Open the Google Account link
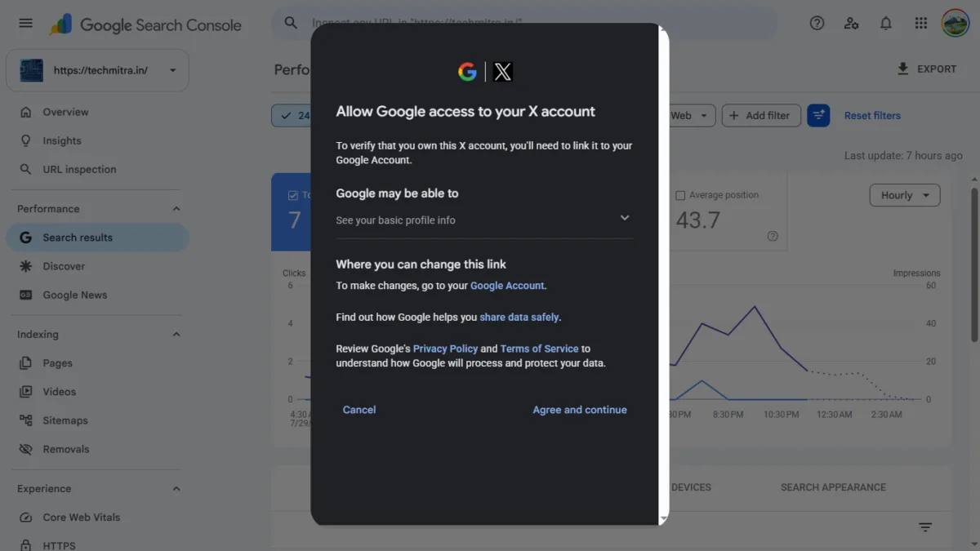980x551 pixels. point(507,286)
